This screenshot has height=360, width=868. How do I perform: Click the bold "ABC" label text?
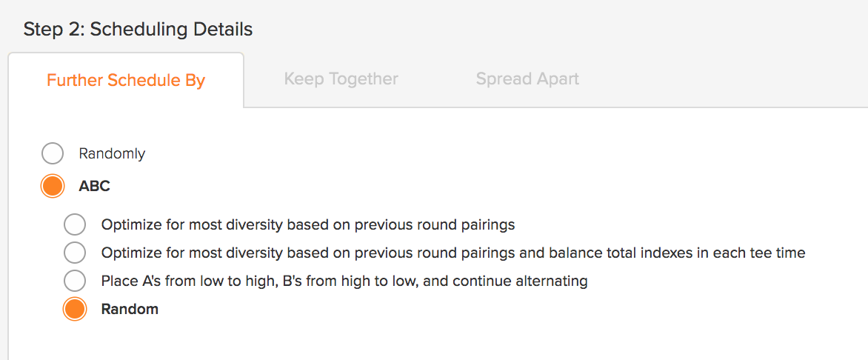94,186
